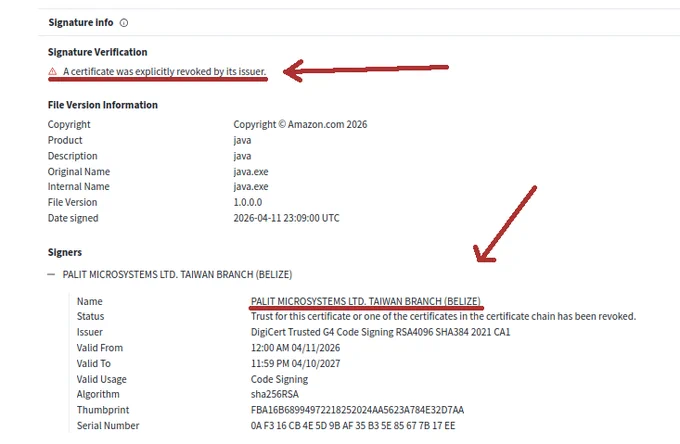Click the Issuer label
This screenshot has height=444, width=680.
coord(90,332)
